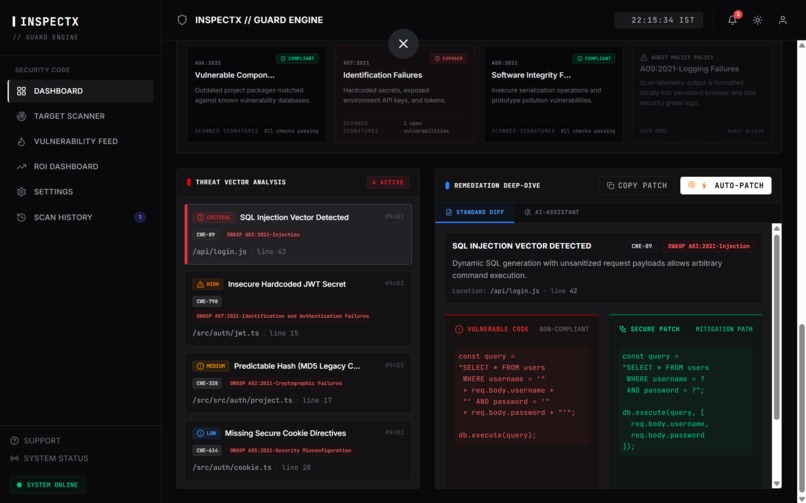This screenshot has width=806, height=503.
Task: Click the OWASP A07:2021-Identification and Authentication Failures tag
Action: [282, 316]
